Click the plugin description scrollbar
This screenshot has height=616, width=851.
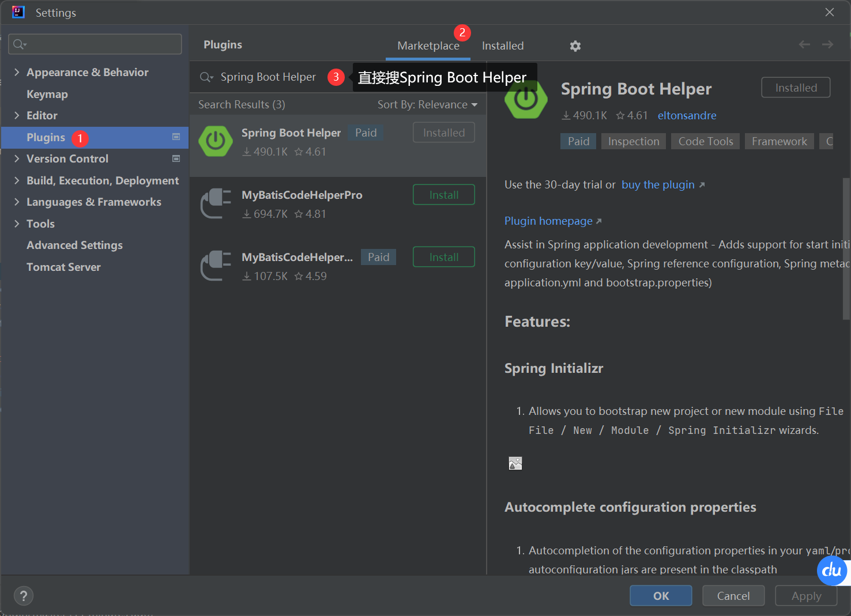pos(846,248)
